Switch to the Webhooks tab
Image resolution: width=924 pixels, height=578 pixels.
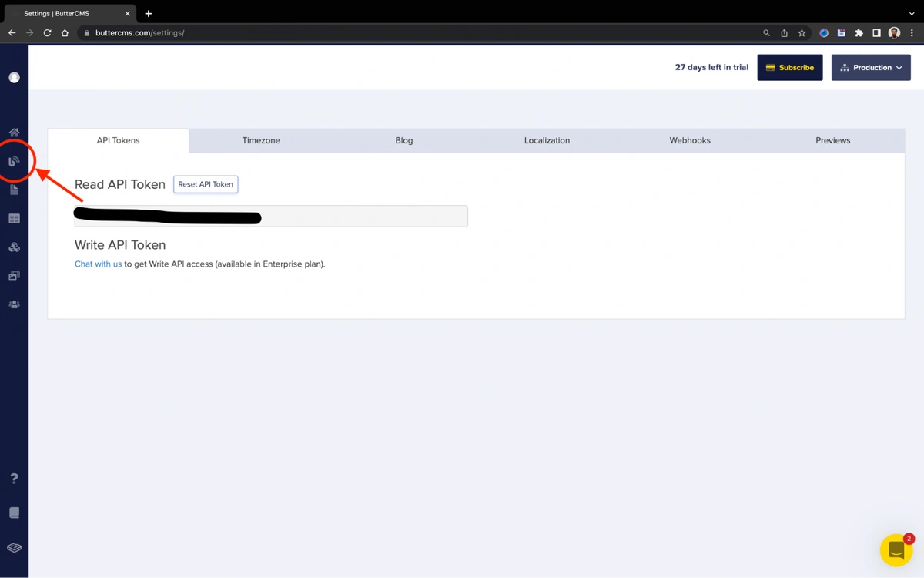pos(690,141)
